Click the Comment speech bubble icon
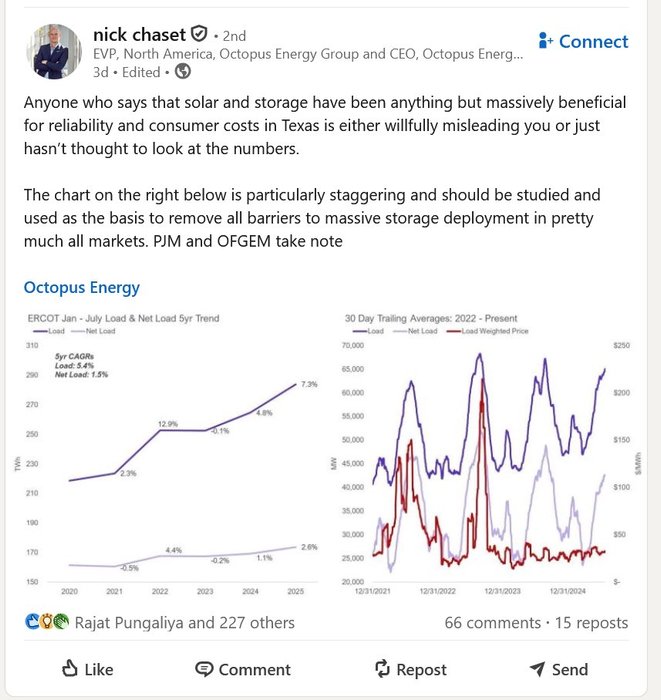This screenshot has height=700, width=661. tap(204, 669)
